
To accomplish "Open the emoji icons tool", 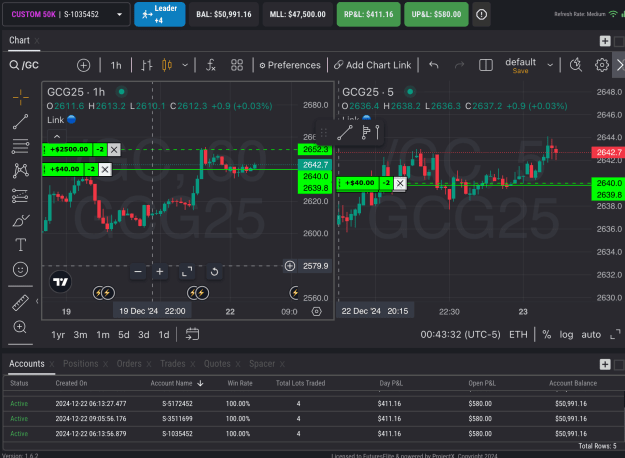I will (x=20, y=269).
